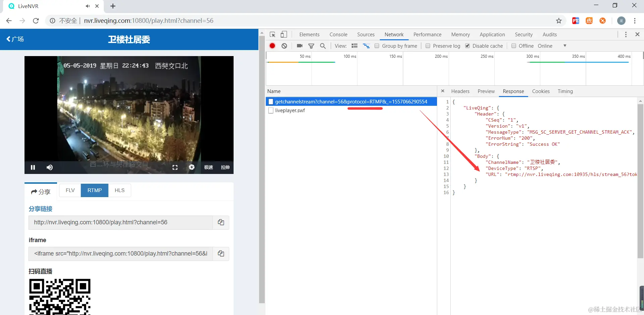
Task: Focus the share link text field
Action: (x=121, y=222)
